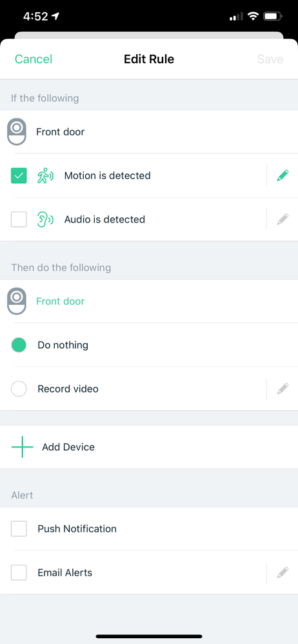
Task: Tap the camera icon in Then section
Action: click(x=17, y=301)
